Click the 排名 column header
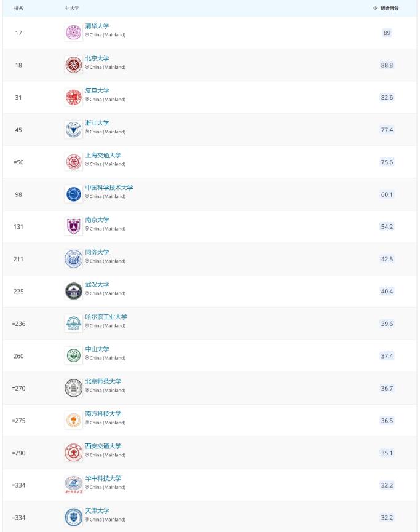The height and width of the screenshot is (532, 420). point(18,8)
